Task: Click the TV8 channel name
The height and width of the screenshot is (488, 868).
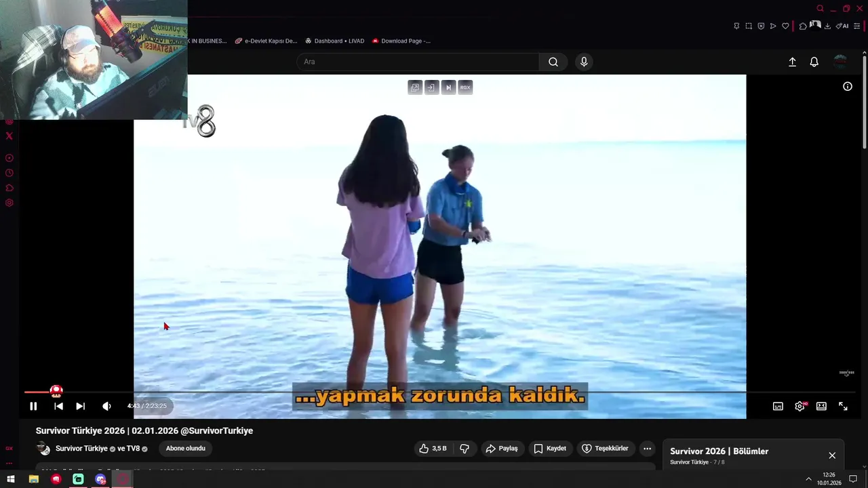Action: click(133, 449)
